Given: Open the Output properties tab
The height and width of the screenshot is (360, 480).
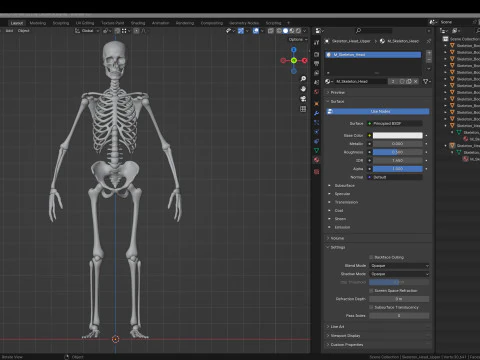Looking at the screenshot, I should pyautogui.click(x=316, y=63).
